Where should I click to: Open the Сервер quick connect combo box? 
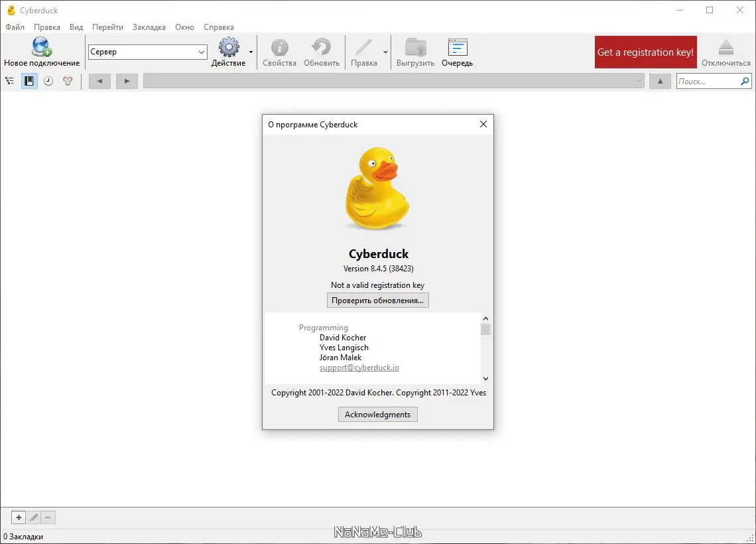pyautogui.click(x=147, y=52)
